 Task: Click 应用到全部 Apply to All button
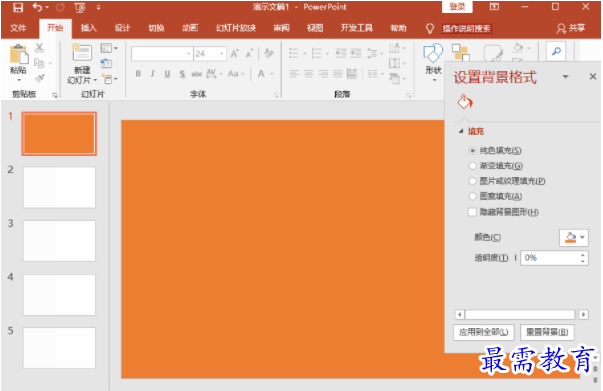pyautogui.click(x=483, y=332)
